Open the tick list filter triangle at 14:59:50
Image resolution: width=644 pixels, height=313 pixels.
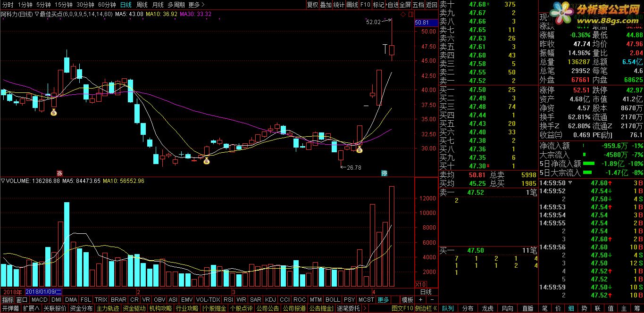click(x=570, y=182)
